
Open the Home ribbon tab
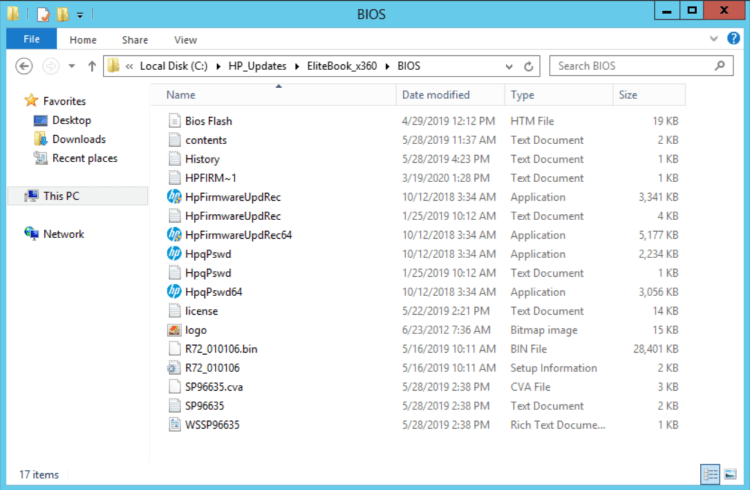click(x=83, y=40)
